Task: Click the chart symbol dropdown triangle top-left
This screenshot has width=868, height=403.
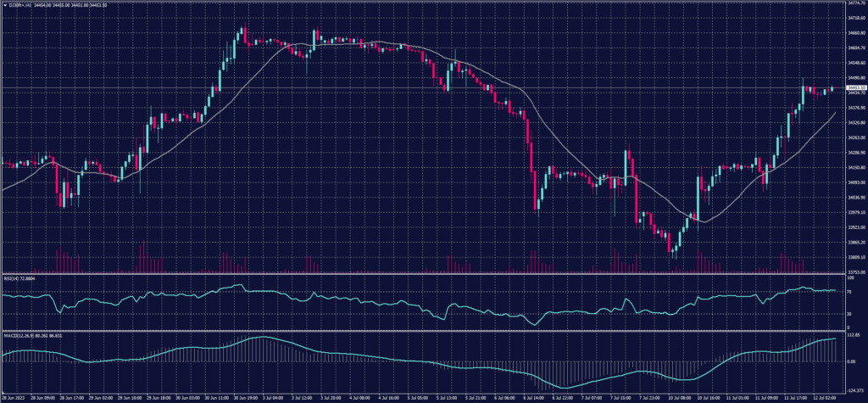Action: click(5, 5)
